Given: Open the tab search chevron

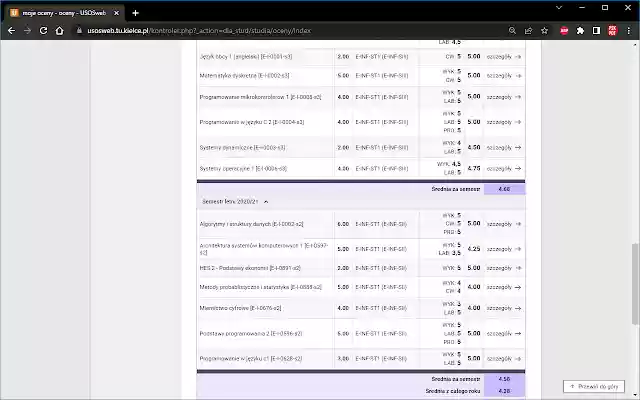Looking at the screenshot, I should (x=559, y=7).
